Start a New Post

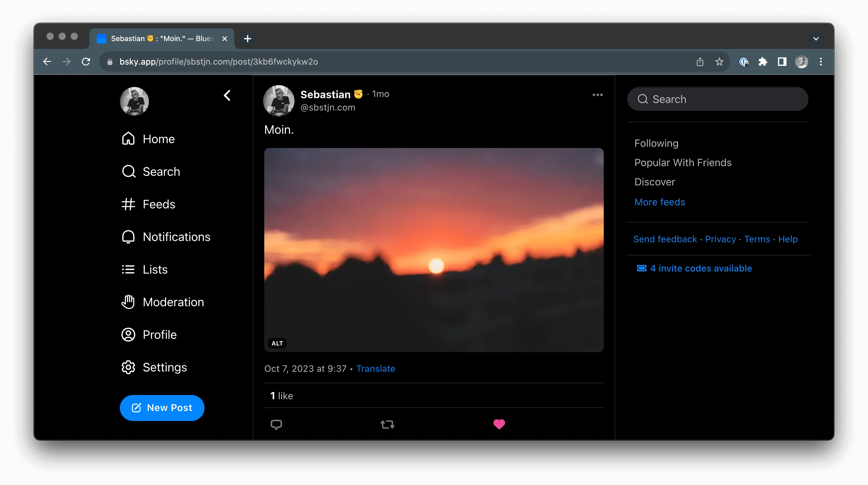click(x=162, y=408)
